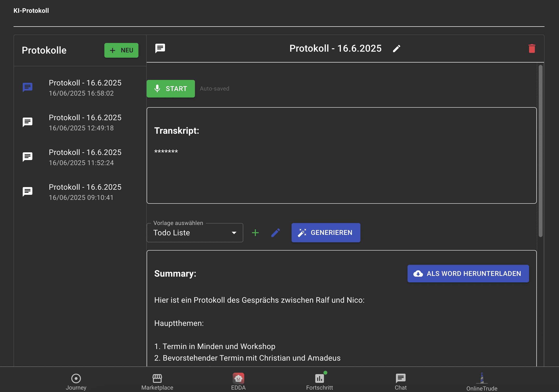
Task: Click blue pencil icon to edit template
Action: point(275,233)
